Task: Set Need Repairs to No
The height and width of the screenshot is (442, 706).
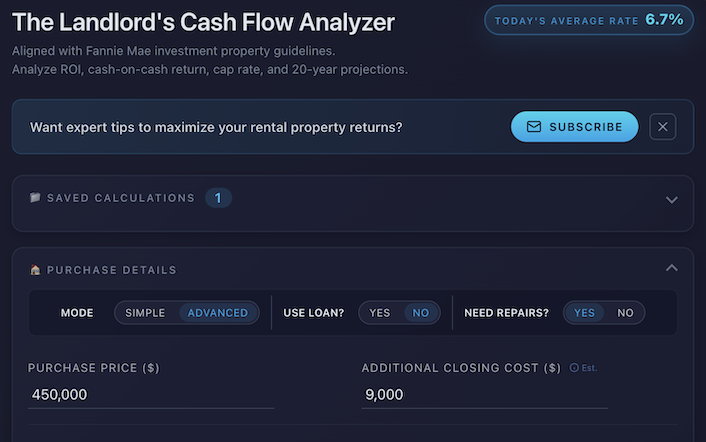Action: 625,313
